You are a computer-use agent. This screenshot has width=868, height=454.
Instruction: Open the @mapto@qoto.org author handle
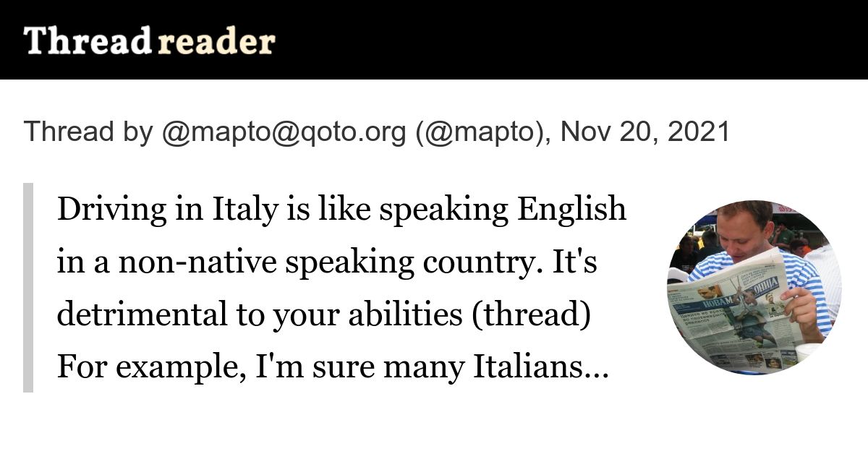click(284, 132)
